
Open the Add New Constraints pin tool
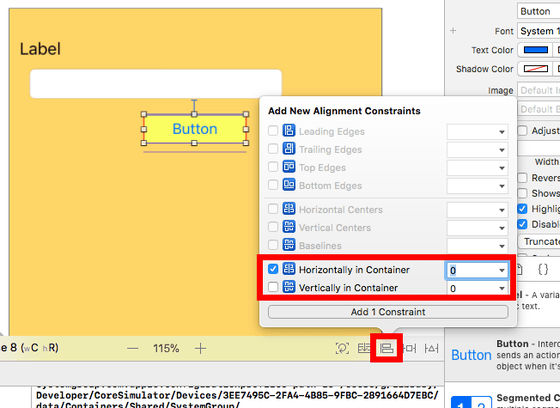click(409, 348)
